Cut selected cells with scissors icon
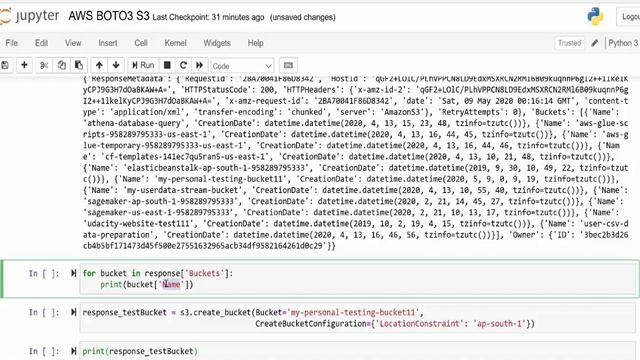The height and width of the screenshot is (360, 640). (x=44, y=65)
